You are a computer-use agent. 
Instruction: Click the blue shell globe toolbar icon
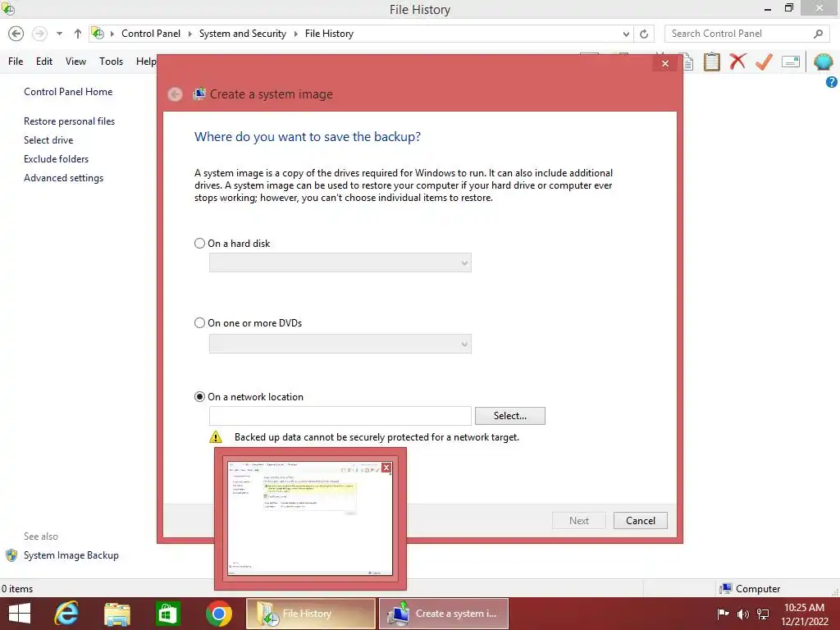(823, 62)
